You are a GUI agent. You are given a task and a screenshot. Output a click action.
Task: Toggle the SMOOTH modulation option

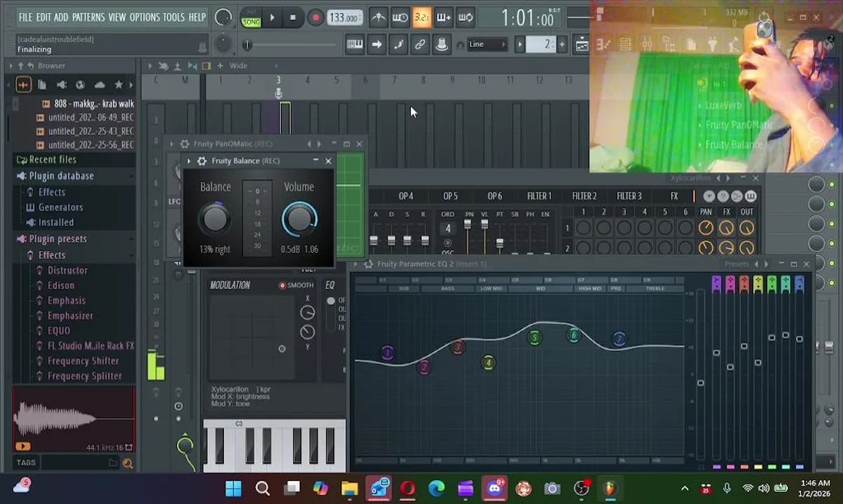[296, 286]
